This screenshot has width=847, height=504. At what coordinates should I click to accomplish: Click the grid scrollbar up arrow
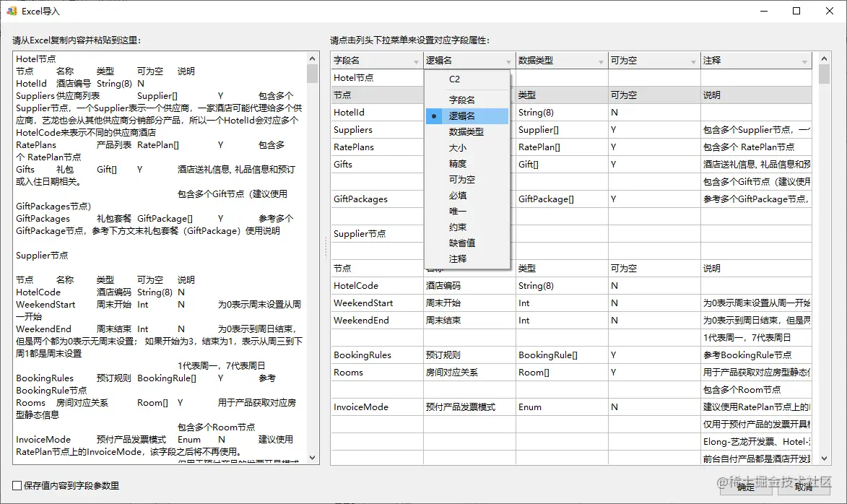coord(824,58)
